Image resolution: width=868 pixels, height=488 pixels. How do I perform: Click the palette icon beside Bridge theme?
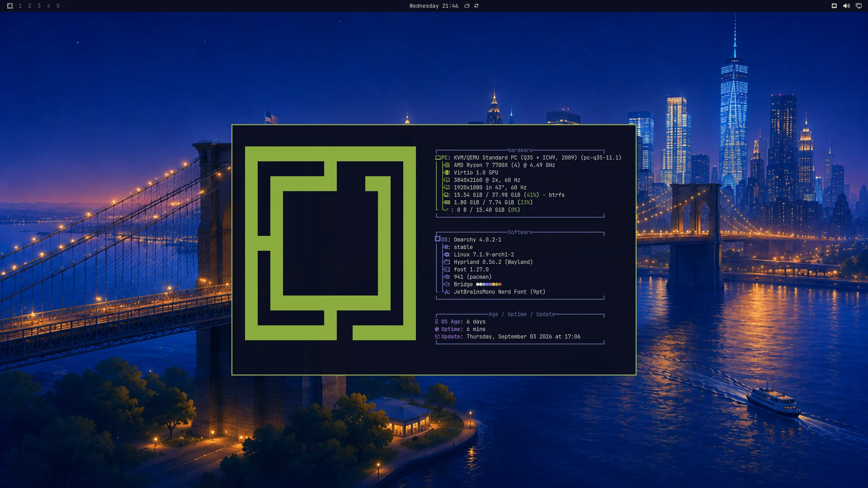(x=447, y=285)
